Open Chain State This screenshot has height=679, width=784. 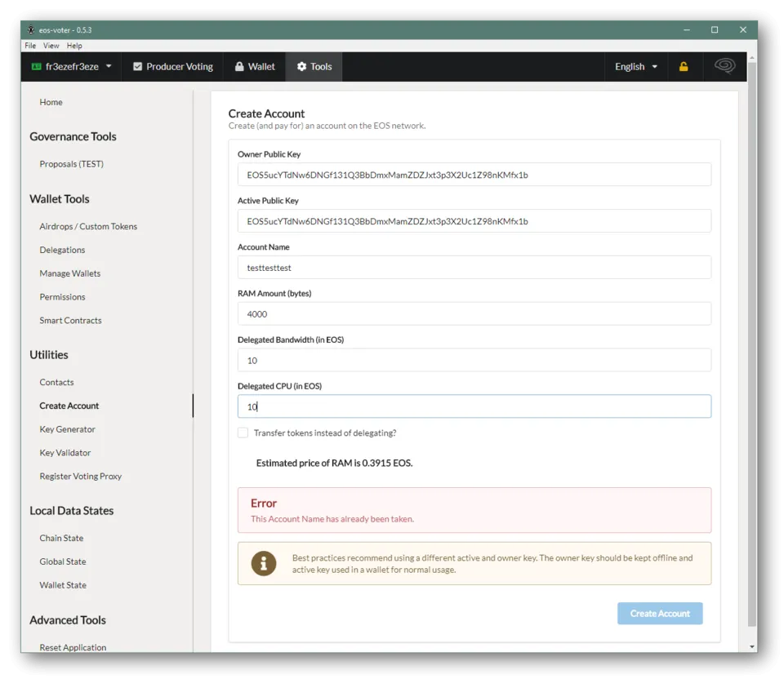coord(61,538)
